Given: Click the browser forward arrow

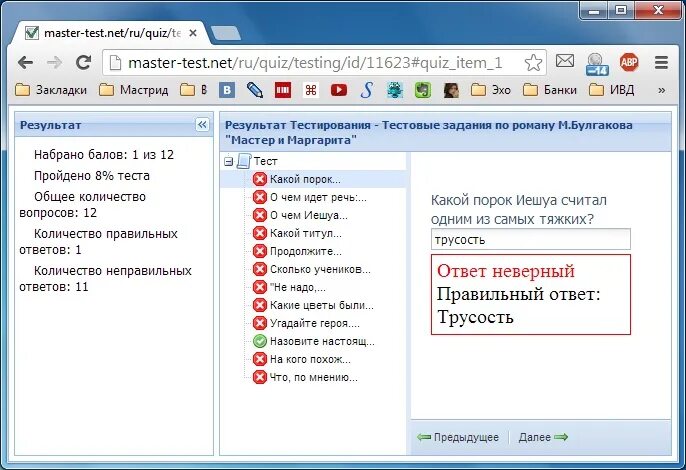Looking at the screenshot, I should 54,63.
